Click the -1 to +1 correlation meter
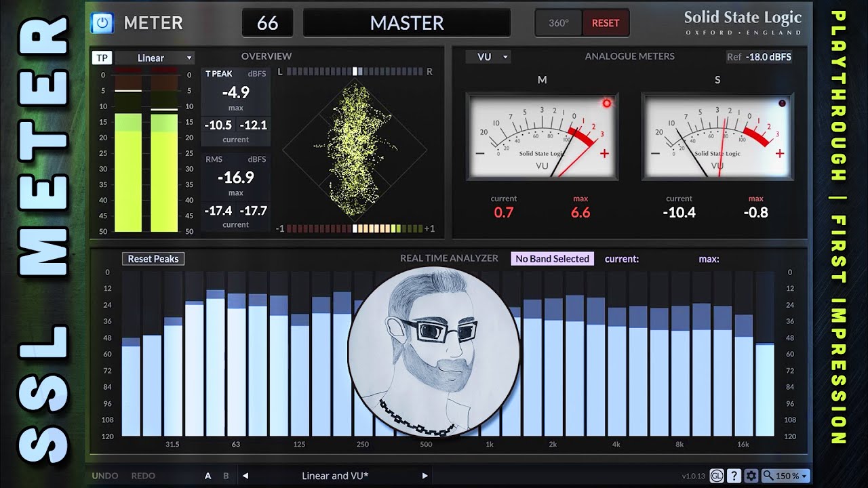The height and width of the screenshot is (488, 868). [355, 228]
